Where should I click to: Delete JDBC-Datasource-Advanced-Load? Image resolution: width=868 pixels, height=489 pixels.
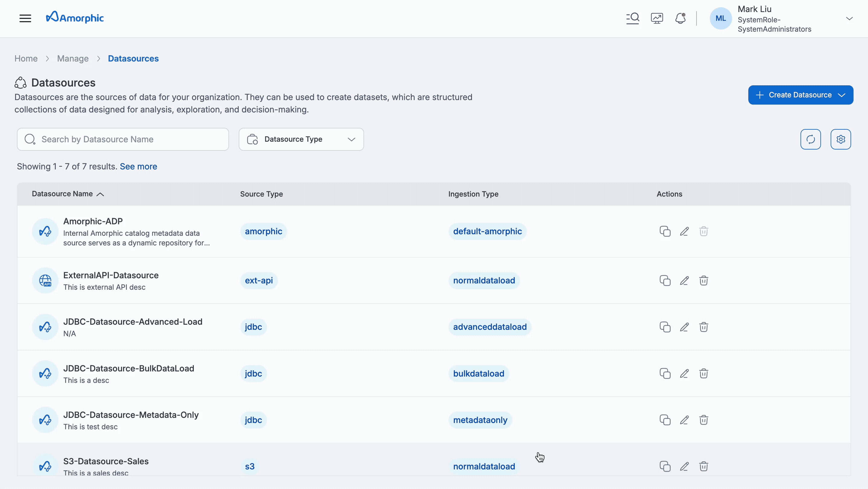point(704,327)
